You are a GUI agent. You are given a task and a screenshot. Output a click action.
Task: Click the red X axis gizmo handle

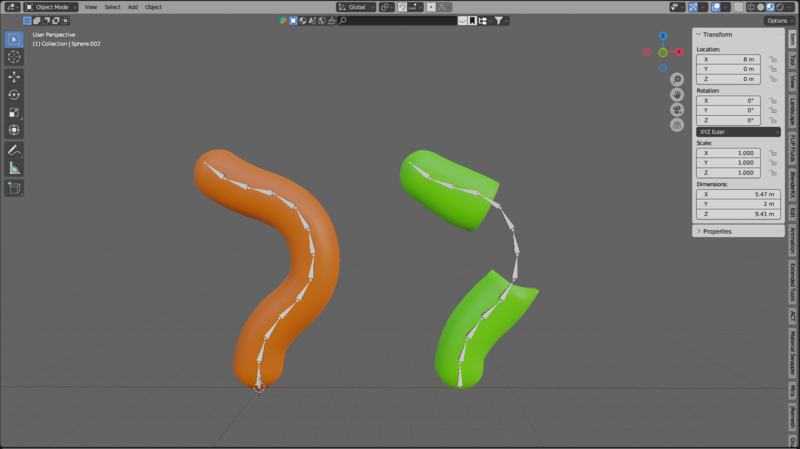(x=679, y=52)
